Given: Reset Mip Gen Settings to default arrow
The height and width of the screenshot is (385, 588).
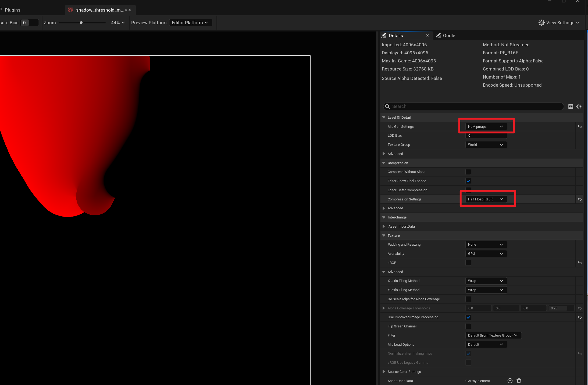Looking at the screenshot, I should click(x=579, y=127).
